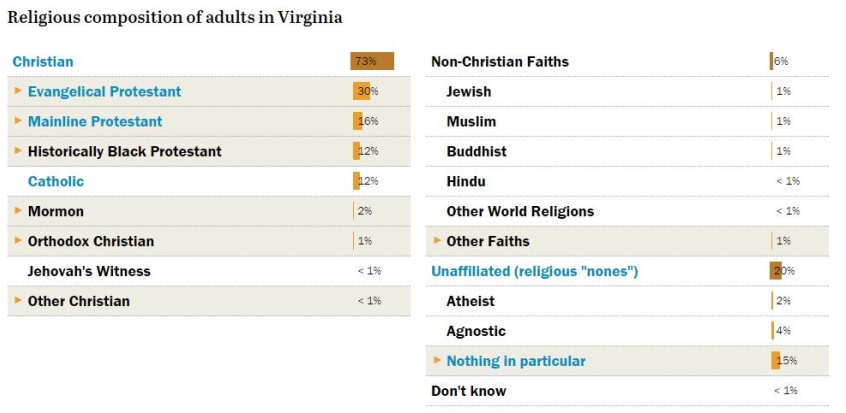
Task: Open the Evangelical Protestant link
Action: (x=104, y=92)
